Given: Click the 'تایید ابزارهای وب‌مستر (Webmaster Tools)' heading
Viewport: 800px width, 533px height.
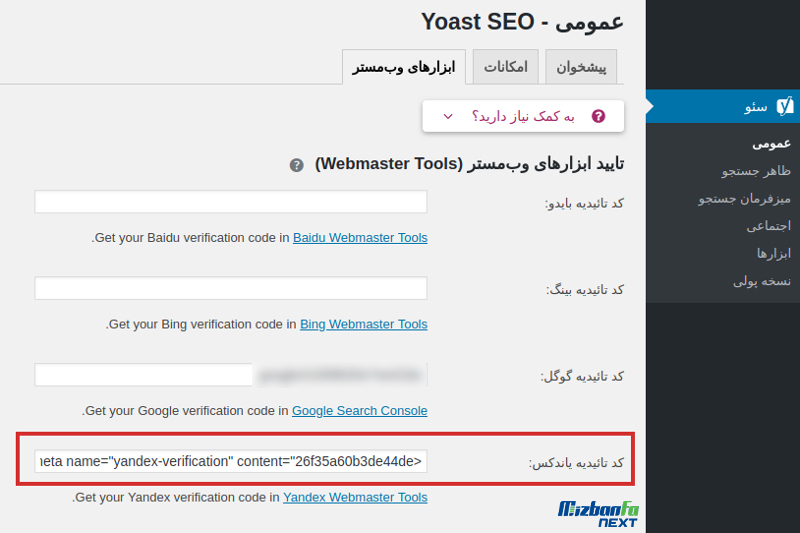Looking at the screenshot, I should [x=469, y=164].
